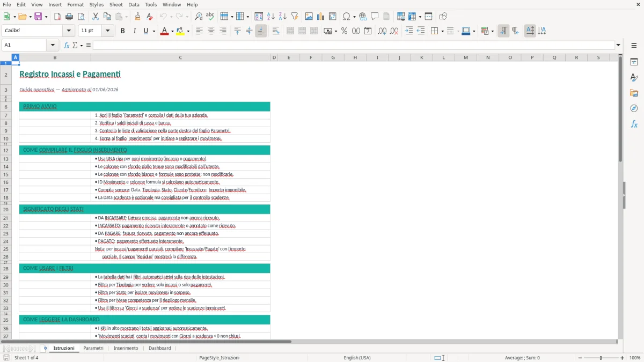Open the Format menu
This screenshot has height=362, width=644.
tap(75, 4)
